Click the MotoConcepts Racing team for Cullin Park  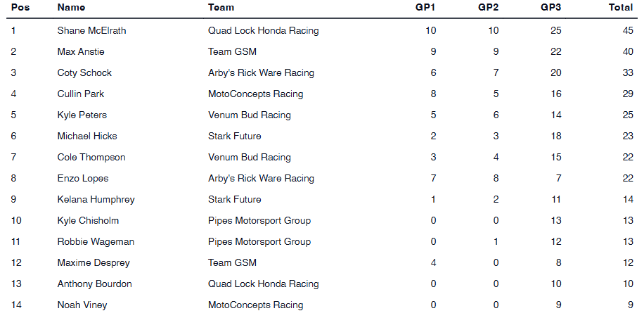tap(255, 94)
